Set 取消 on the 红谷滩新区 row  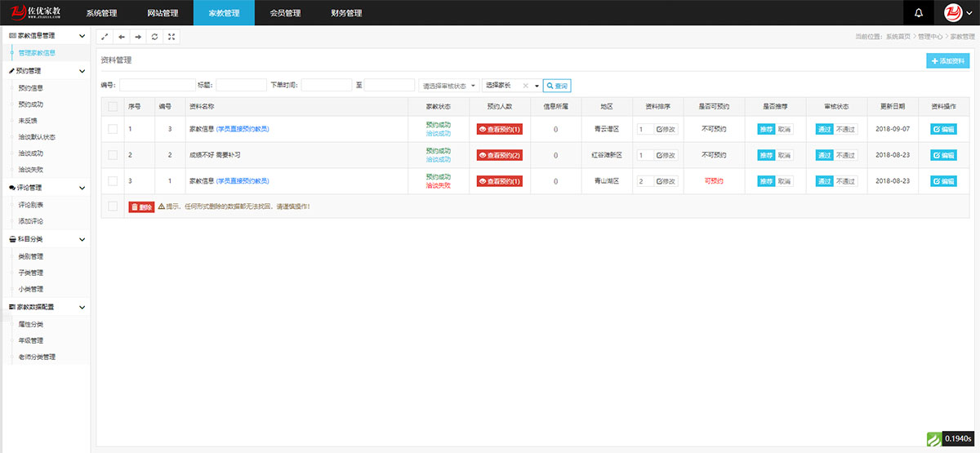tap(785, 155)
